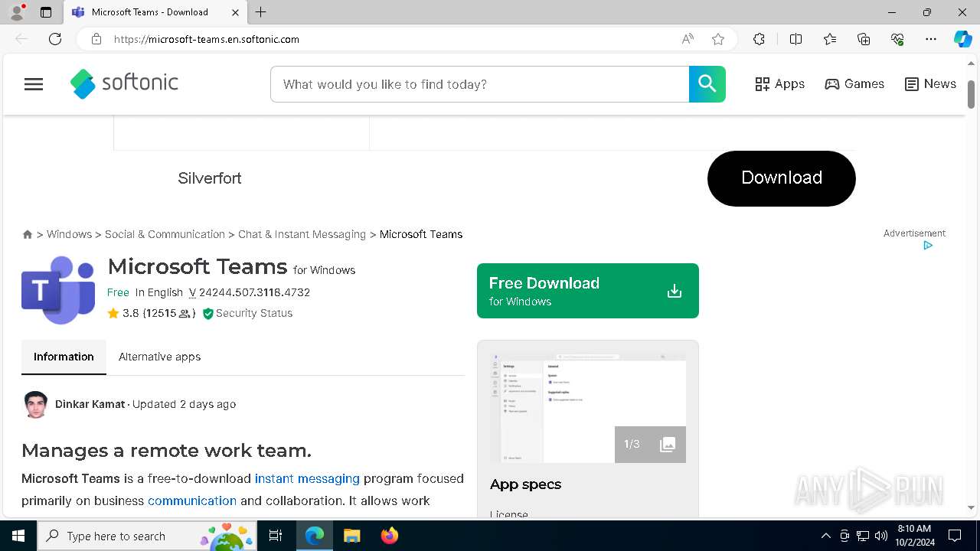Close the Microsoft Teams - Download tab

click(235, 12)
